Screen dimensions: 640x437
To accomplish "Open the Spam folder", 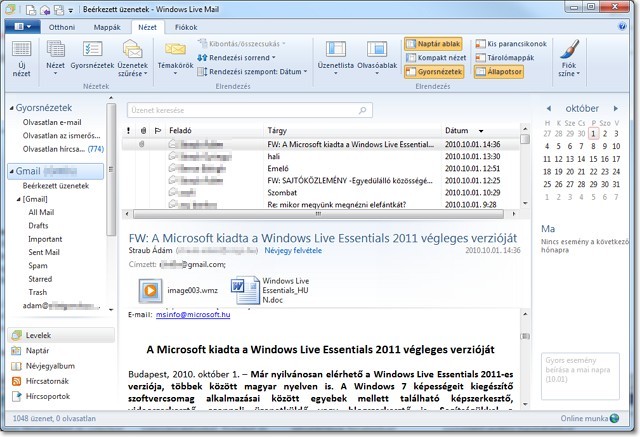I will click(38, 266).
